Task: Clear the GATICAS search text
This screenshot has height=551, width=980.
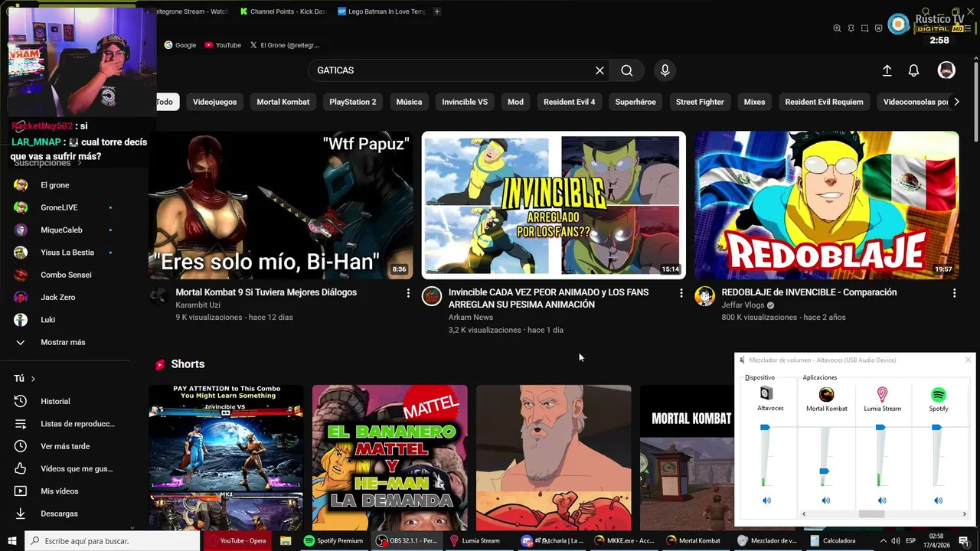Action: (599, 70)
